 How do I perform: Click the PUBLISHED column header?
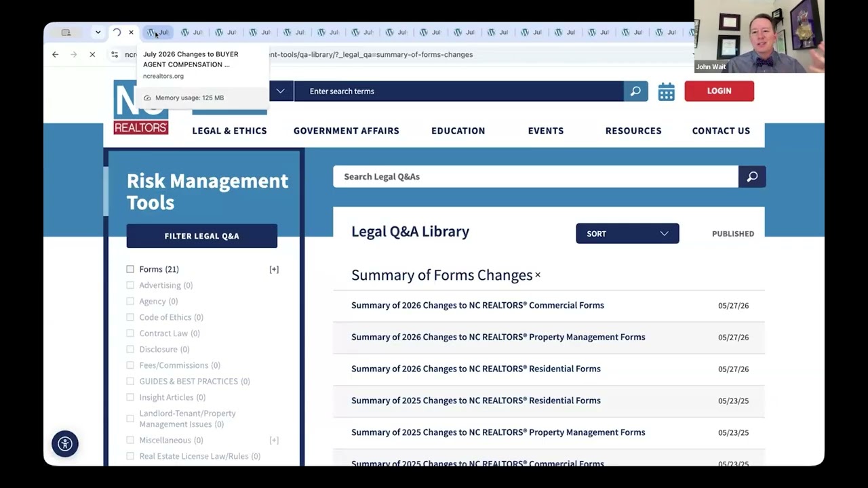click(733, 234)
